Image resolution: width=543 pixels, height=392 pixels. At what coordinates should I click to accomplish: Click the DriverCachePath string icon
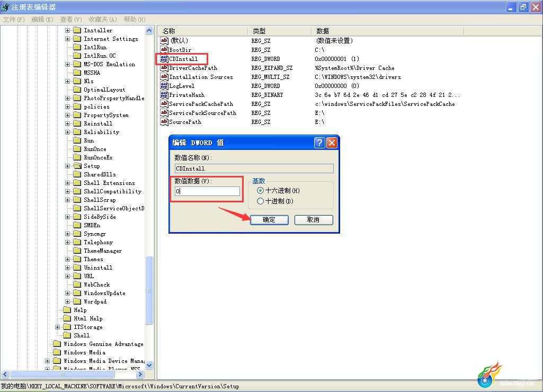[164, 68]
